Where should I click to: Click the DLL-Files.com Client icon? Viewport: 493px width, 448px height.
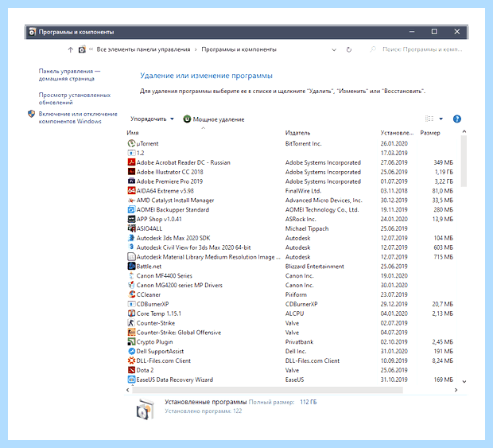click(x=131, y=360)
